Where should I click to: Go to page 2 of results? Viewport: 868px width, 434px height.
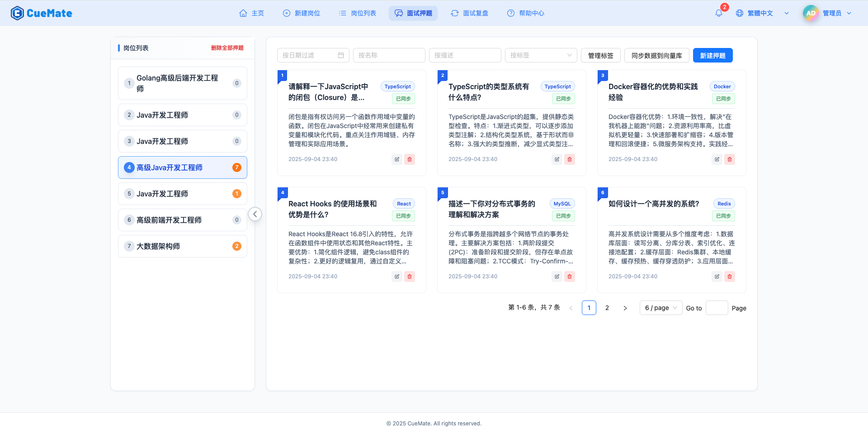[607, 308]
